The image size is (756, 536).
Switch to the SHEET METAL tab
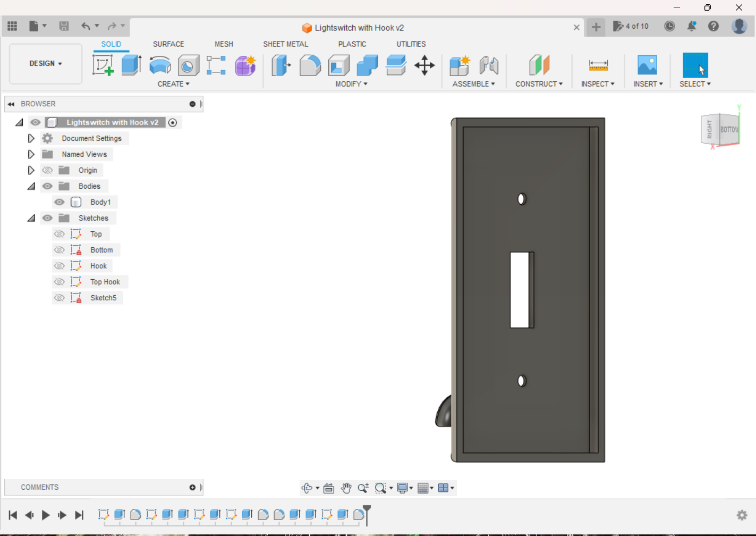point(285,44)
